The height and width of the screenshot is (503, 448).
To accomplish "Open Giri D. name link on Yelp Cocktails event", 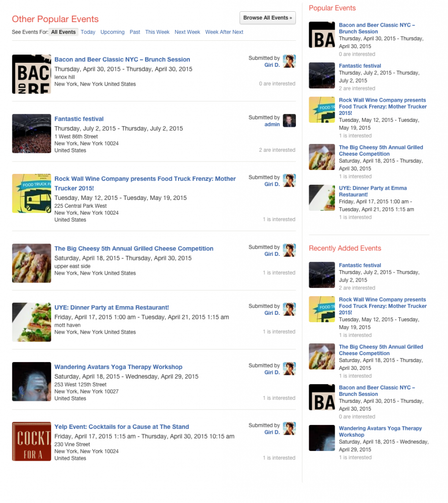I will click(272, 432).
